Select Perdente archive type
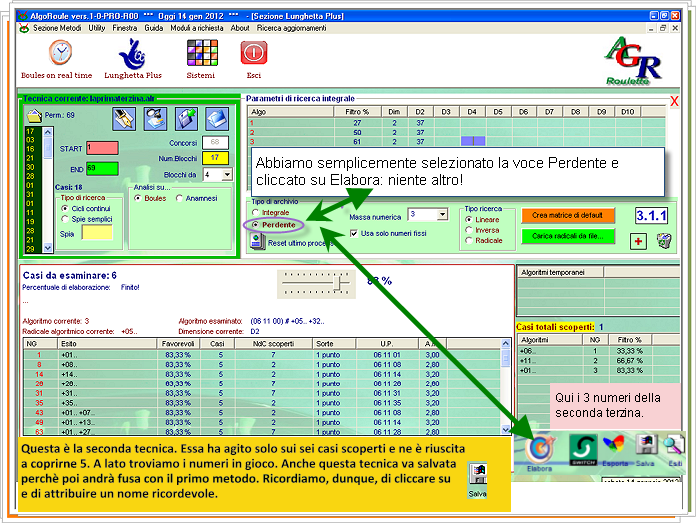The height and width of the screenshot is (523, 696). [255, 225]
